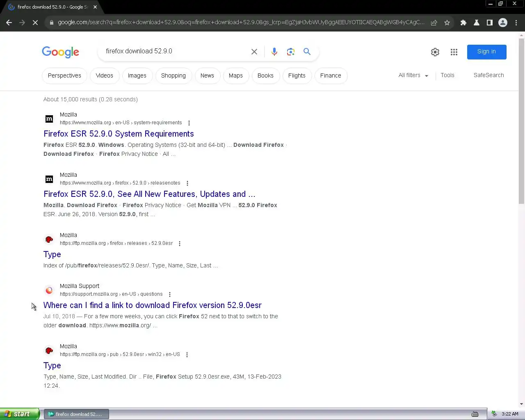Submit search with the magnifier icon
525x420 pixels.
(307, 52)
